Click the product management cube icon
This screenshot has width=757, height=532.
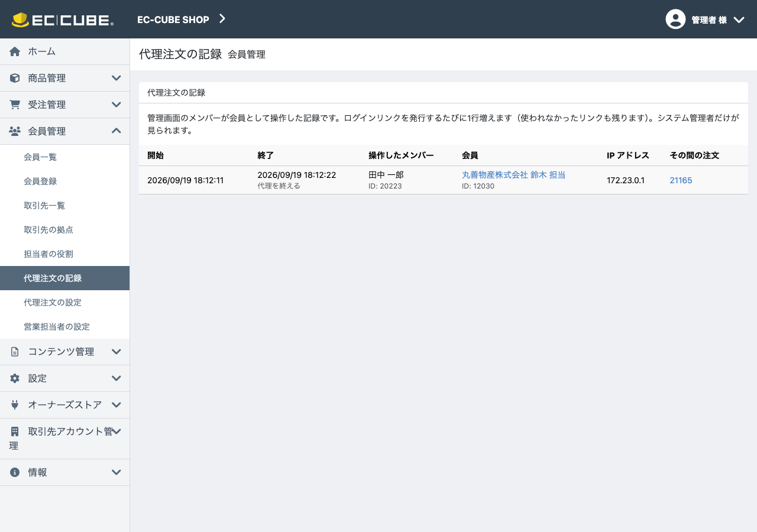coord(15,78)
